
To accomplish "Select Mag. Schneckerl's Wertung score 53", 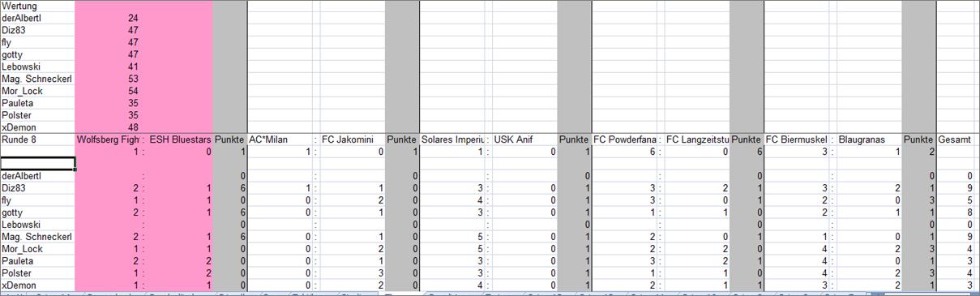I will 109,79.
